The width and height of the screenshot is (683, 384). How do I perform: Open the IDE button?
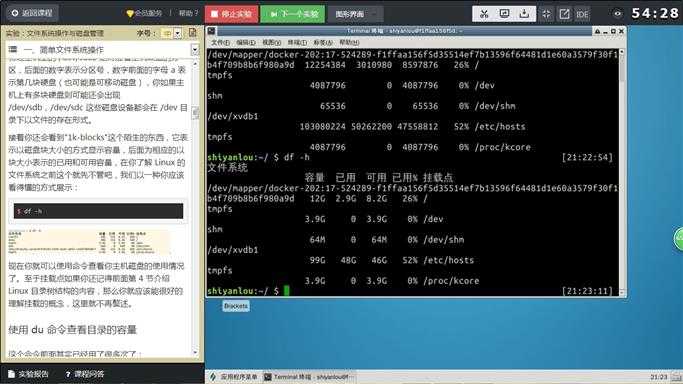tap(582, 14)
